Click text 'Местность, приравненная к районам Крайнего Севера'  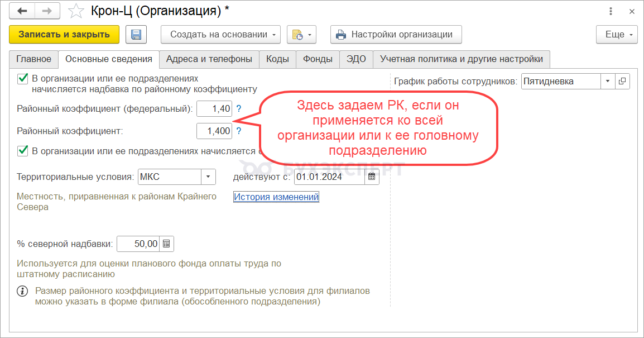click(117, 202)
